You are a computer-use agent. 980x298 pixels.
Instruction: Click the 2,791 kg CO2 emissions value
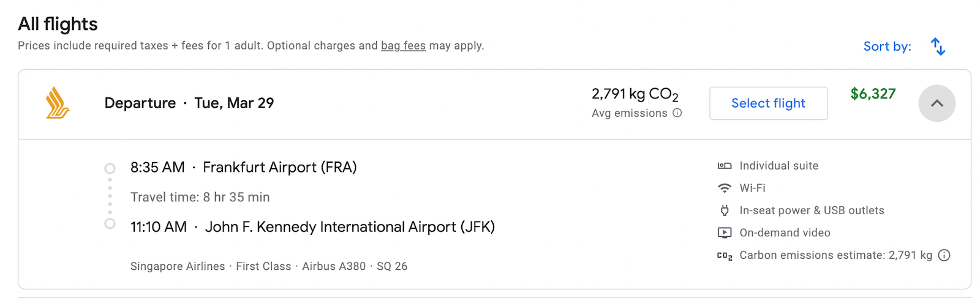[635, 94]
